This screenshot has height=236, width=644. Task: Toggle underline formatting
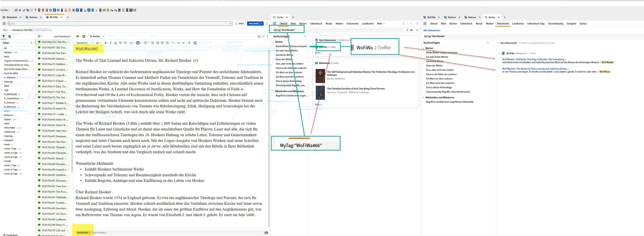115,43
